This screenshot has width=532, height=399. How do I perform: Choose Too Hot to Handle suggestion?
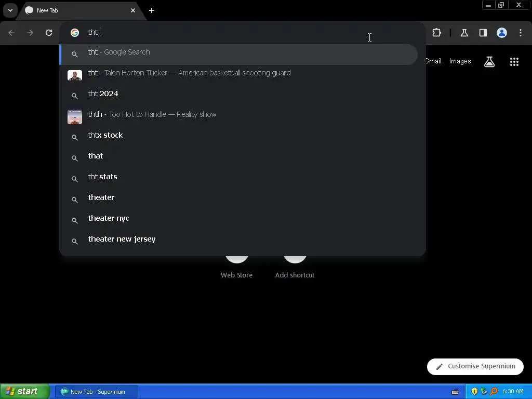pos(238,116)
